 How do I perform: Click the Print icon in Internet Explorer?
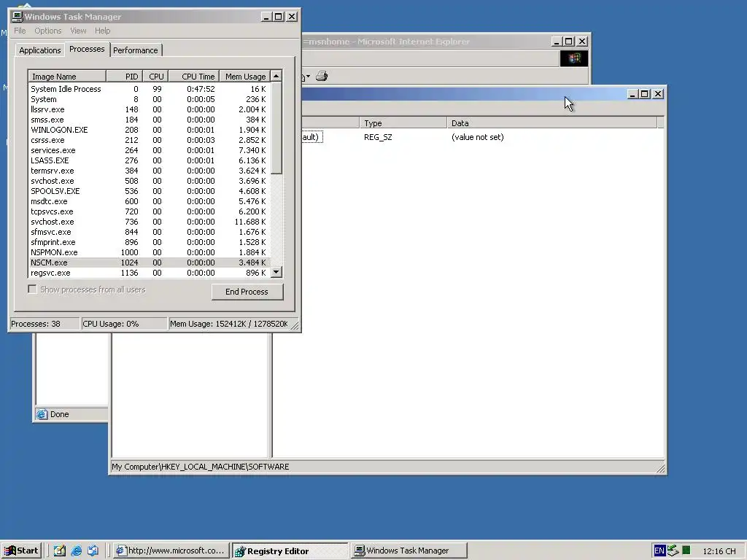point(322,76)
